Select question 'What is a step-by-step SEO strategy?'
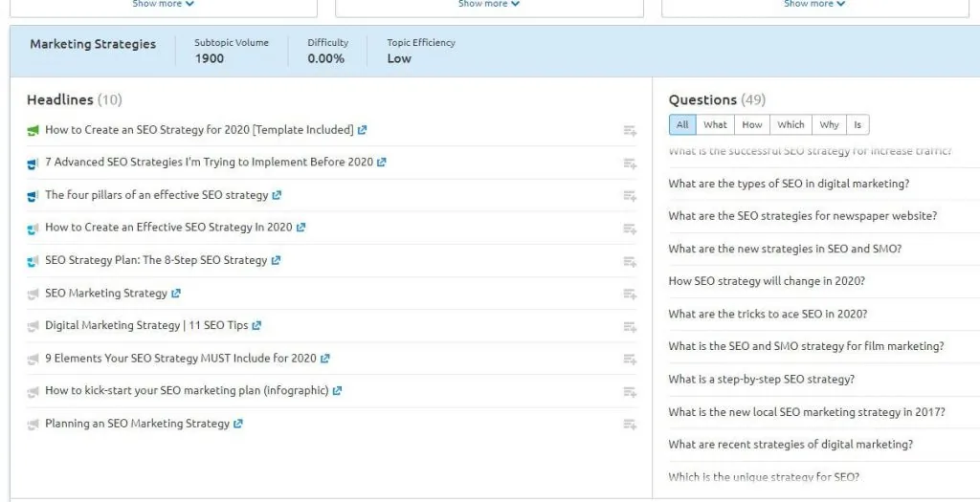980x502 pixels. tap(761, 379)
